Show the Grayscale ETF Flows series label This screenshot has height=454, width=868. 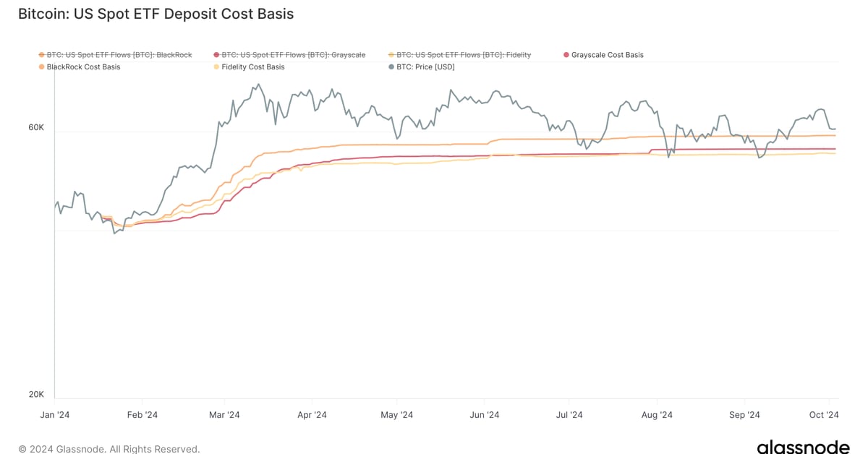pos(294,55)
